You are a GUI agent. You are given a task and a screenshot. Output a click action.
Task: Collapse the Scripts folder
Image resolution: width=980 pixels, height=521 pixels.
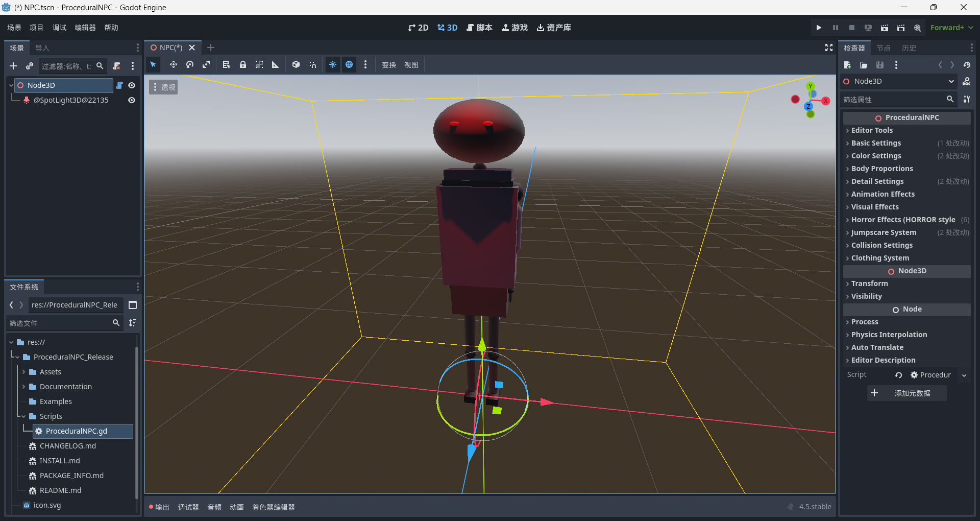point(23,416)
